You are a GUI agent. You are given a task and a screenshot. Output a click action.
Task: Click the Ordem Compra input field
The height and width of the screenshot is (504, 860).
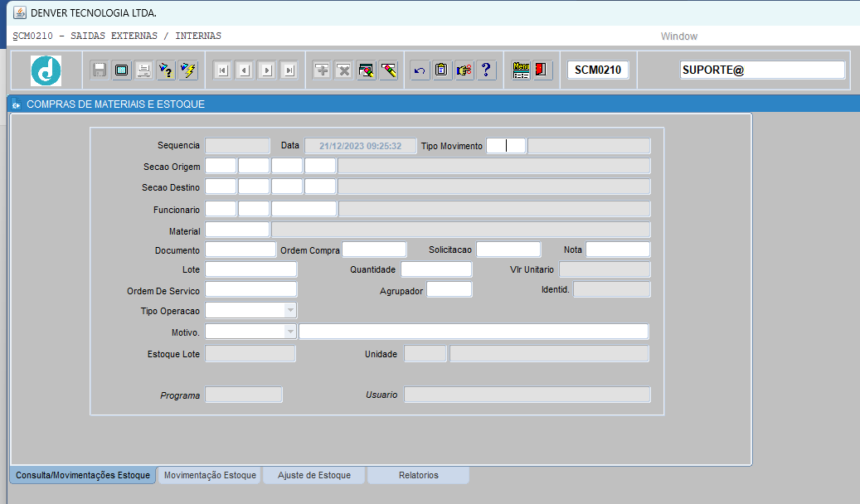(374, 250)
